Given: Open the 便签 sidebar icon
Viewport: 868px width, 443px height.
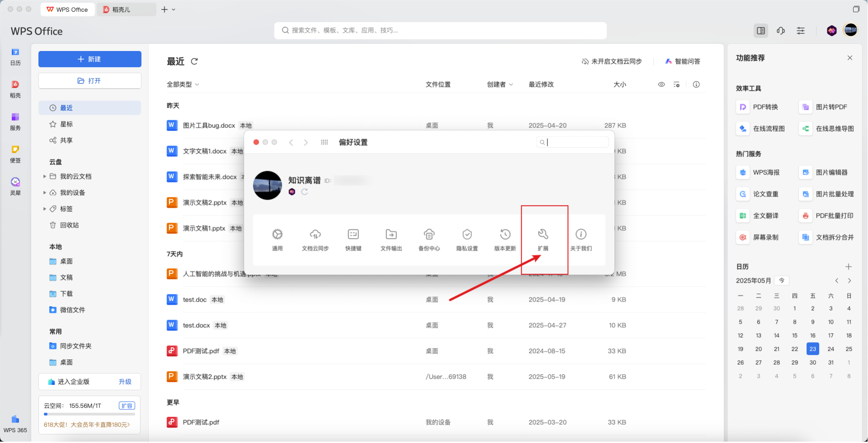Looking at the screenshot, I should click(15, 154).
